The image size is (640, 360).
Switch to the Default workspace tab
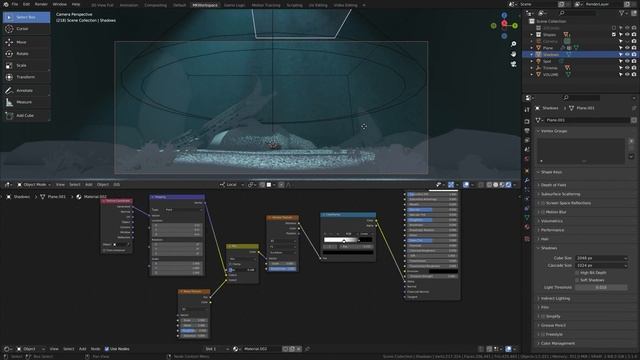[x=179, y=5]
